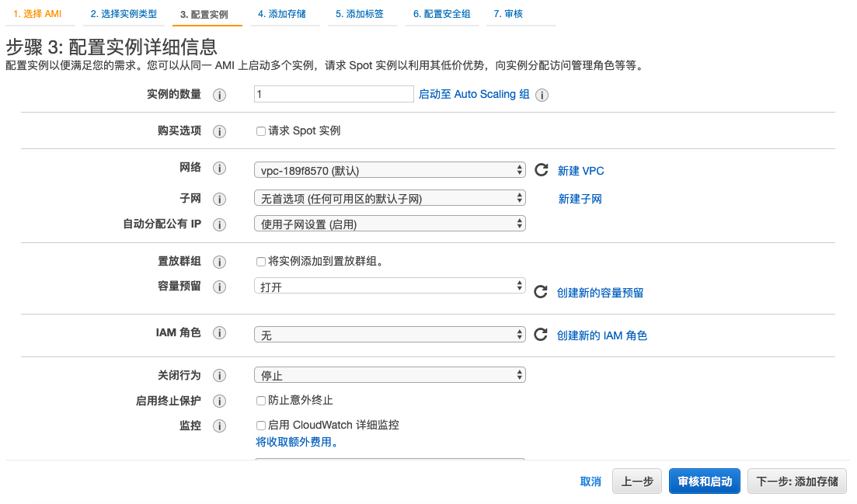Click info icon next to 购买选项

click(219, 131)
